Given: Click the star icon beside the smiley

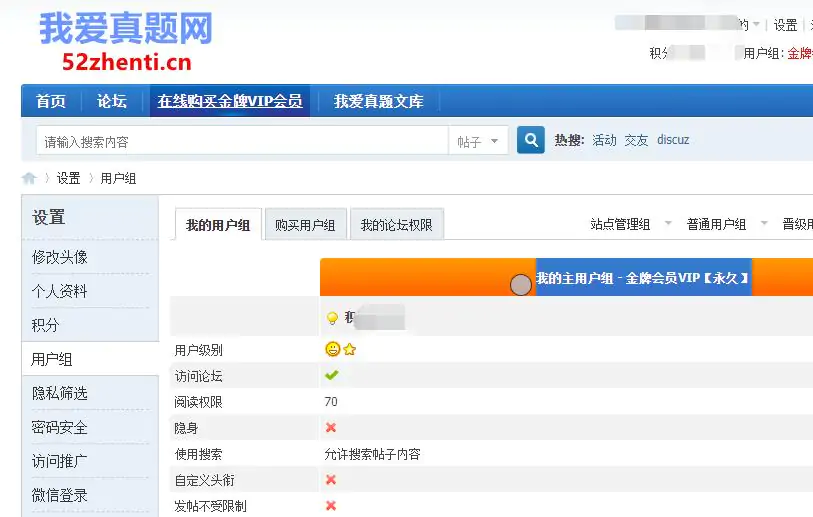Looking at the screenshot, I should (x=349, y=350).
